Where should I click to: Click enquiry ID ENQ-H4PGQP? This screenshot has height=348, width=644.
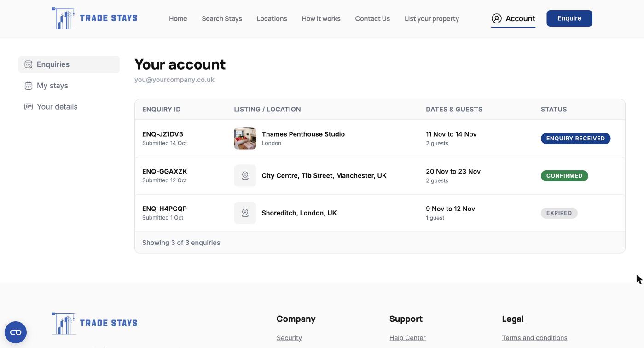pyautogui.click(x=164, y=209)
